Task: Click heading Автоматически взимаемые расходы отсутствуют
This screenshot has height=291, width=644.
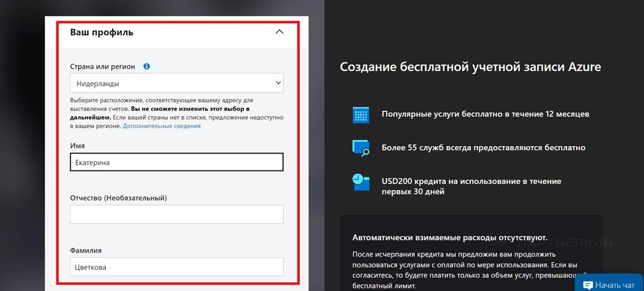Action: 450,238
